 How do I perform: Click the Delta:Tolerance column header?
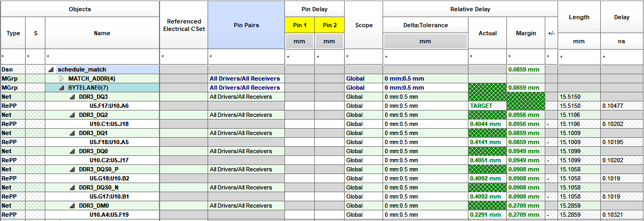[x=425, y=25]
